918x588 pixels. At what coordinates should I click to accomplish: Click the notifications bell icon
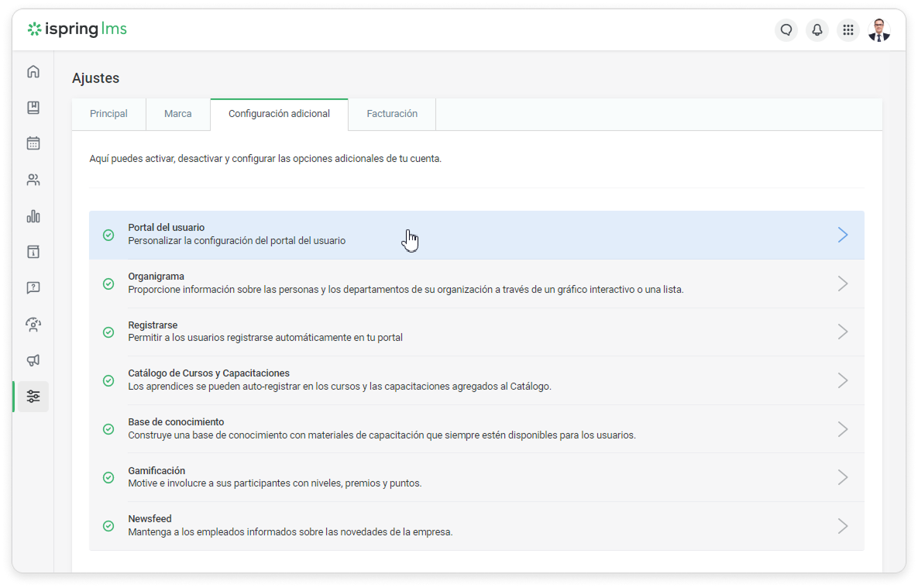coord(817,30)
